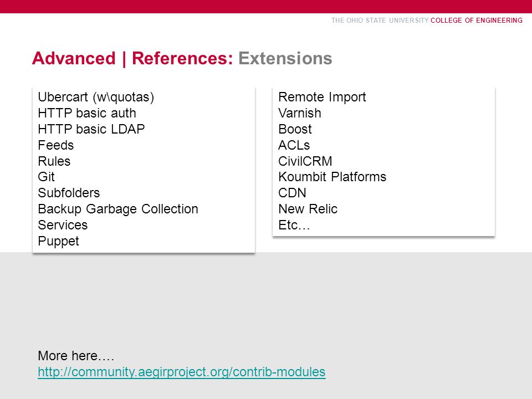532x399 pixels.
Task: Select 'Backup Garbage Collection' text
Action: click(x=118, y=209)
